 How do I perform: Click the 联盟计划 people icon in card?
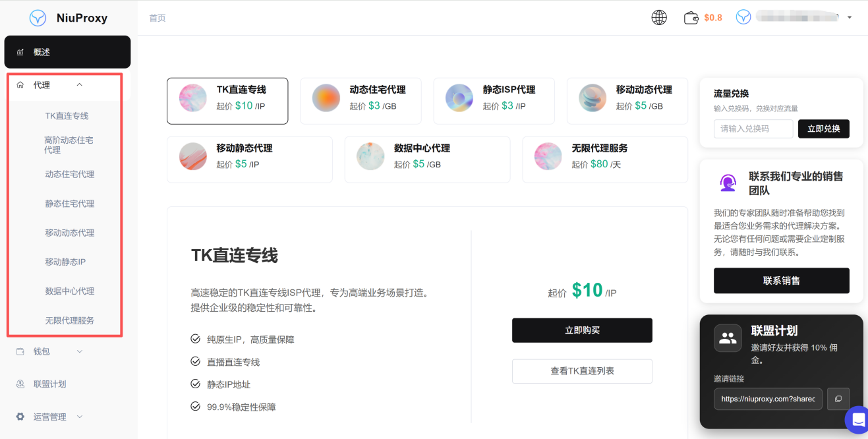coord(728,338)
